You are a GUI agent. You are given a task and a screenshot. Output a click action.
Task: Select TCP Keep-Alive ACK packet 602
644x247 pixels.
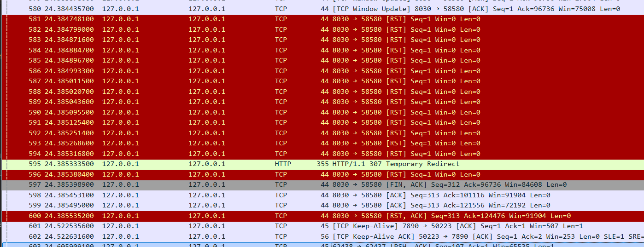tap(322, 236)
